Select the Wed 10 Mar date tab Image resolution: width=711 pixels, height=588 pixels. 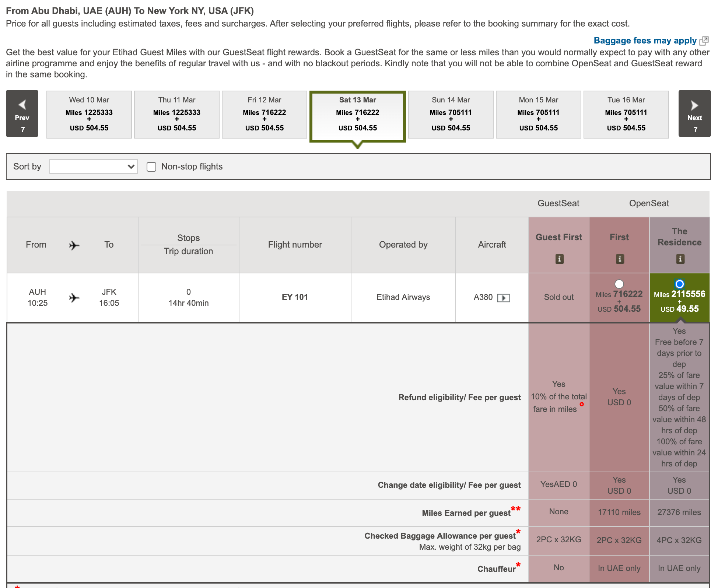click(x=89, y=114)
